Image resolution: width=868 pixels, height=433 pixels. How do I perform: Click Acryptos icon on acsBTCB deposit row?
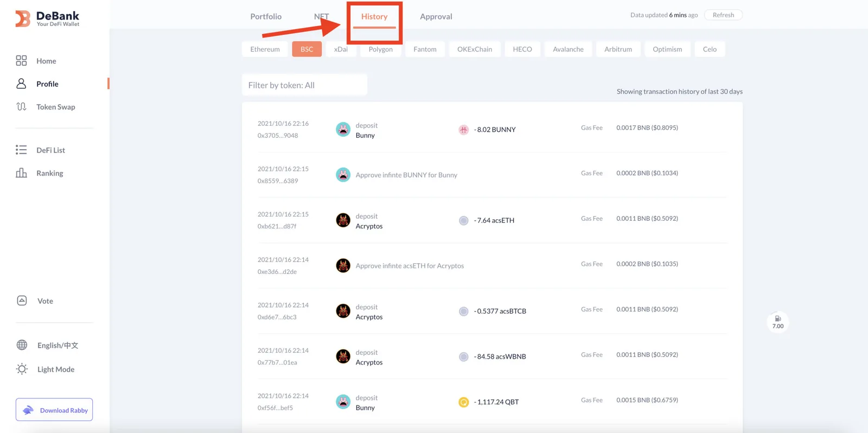click(x=343, y=311)
